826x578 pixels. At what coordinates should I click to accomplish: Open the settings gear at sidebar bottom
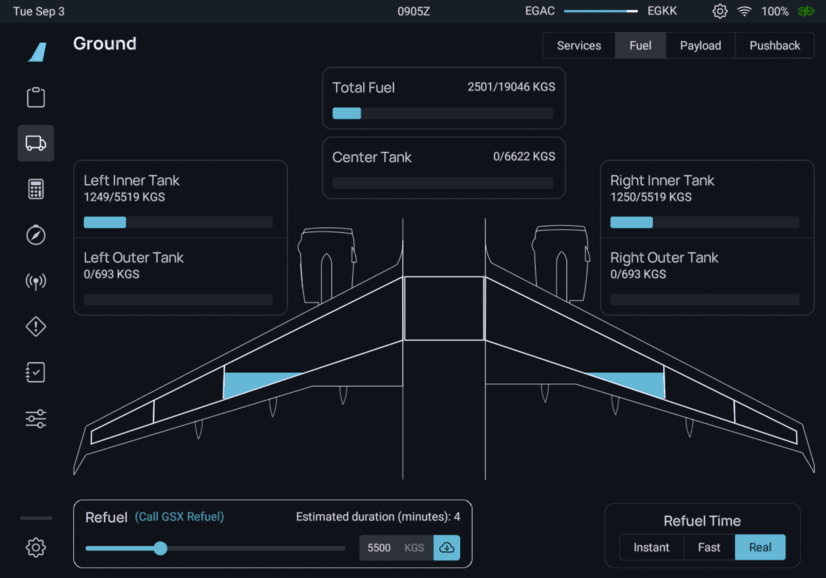(36, 547)
